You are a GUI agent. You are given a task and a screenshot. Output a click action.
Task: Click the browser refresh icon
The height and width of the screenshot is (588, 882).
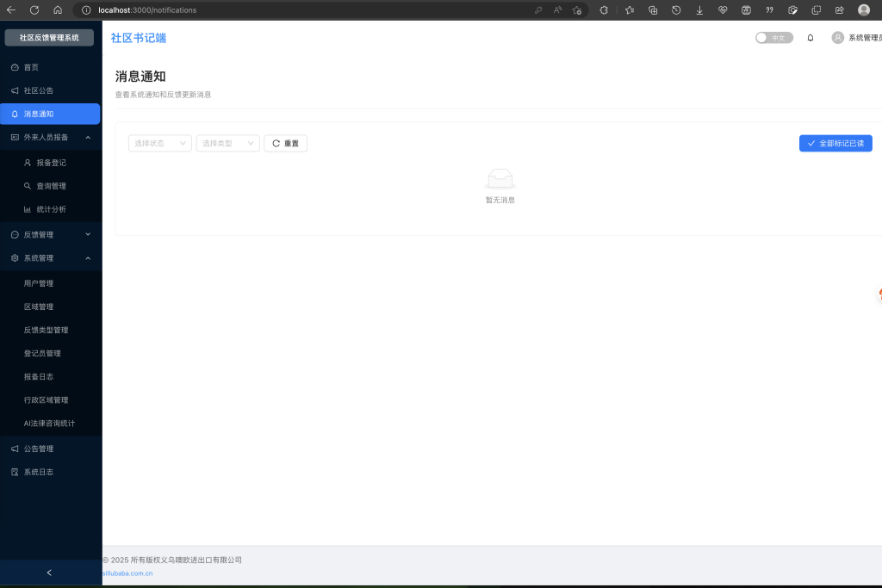click(34, 10)
